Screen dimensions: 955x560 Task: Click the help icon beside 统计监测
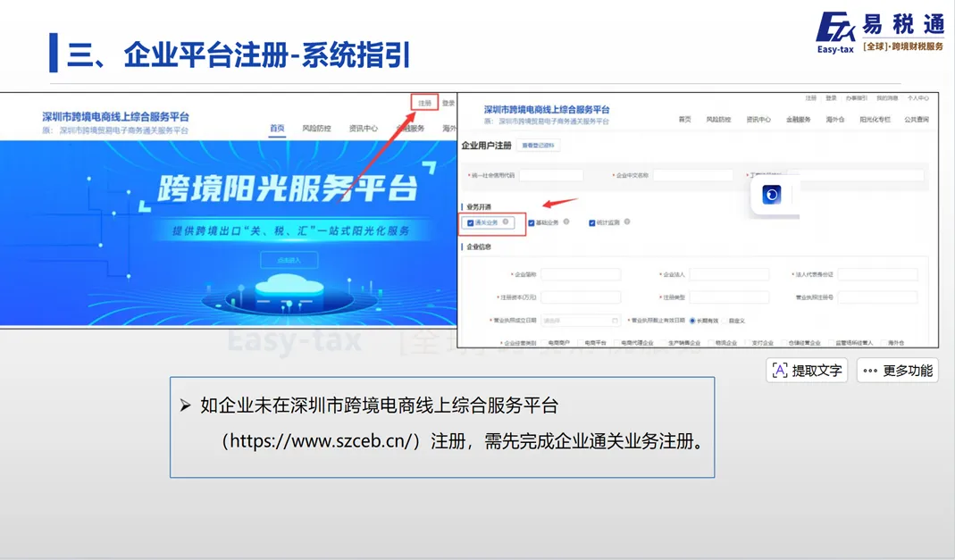click(628, 222)
